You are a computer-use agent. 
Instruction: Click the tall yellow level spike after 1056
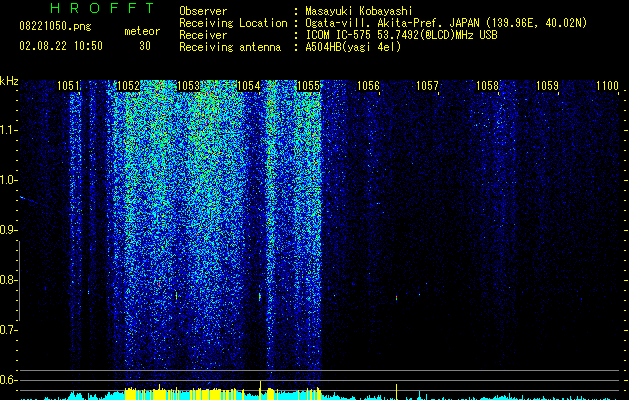coord(396,391)
